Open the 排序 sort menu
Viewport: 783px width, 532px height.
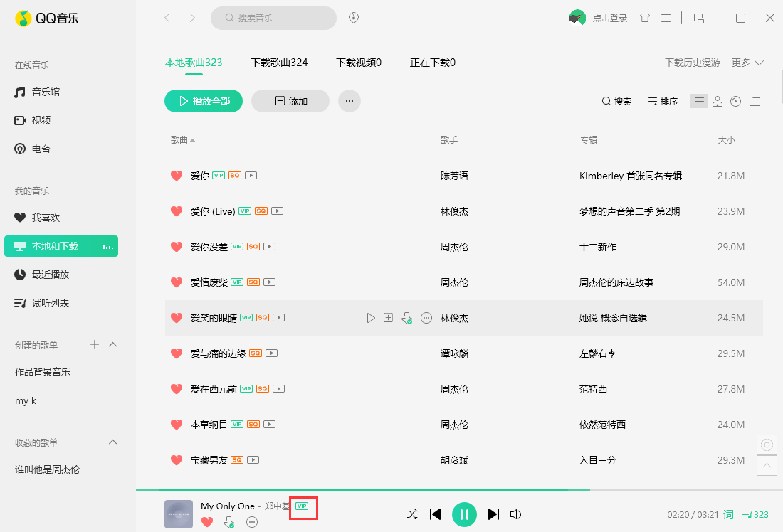click(x=663, y=101)
